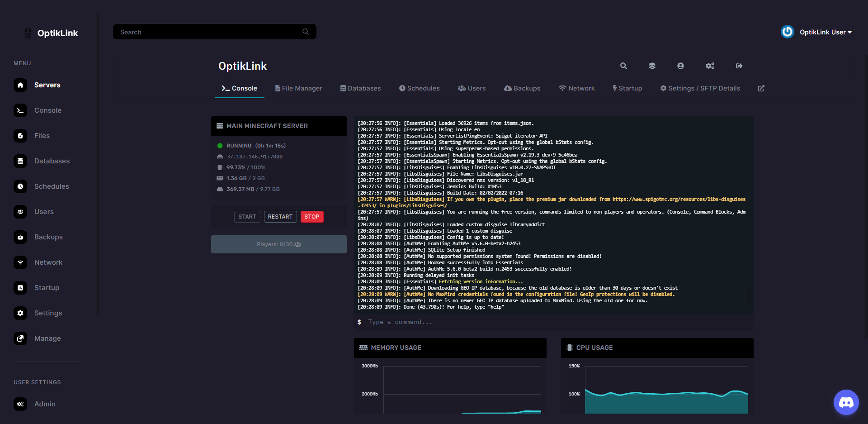Screen dimensions: 868x424
Task: Click the 99.73% / 100% CPU stat
Action: tap(245, 167)
